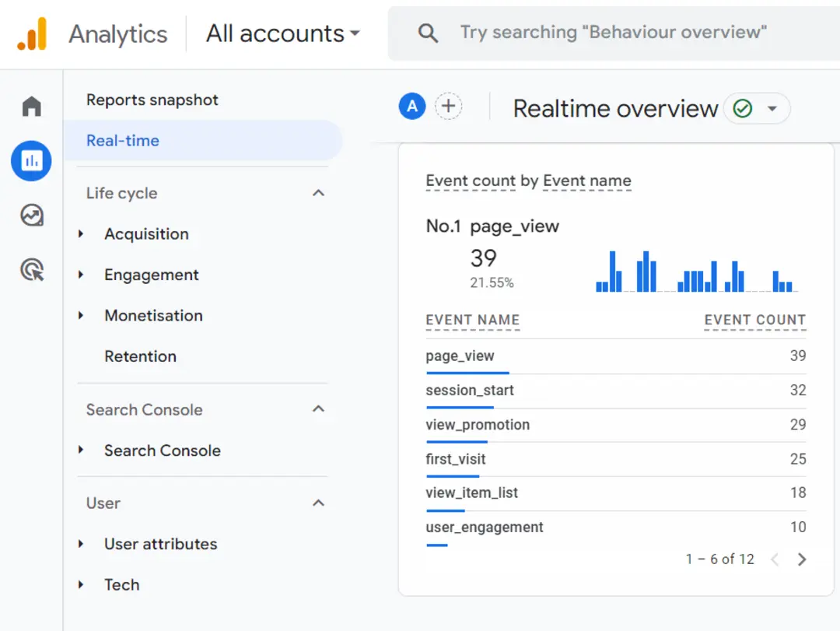Expand the Monetisation tree arrow
This screenshot has width=840, height=631.
[81, 315]
